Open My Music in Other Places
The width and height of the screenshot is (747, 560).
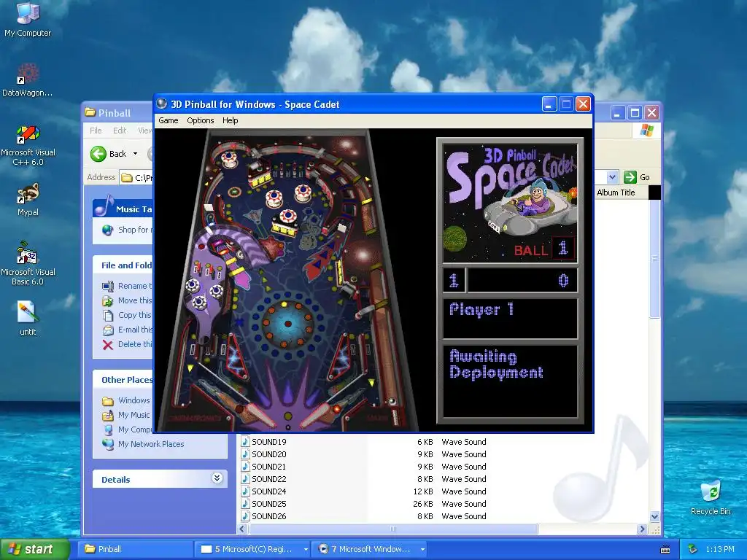[x=134, y=415]
